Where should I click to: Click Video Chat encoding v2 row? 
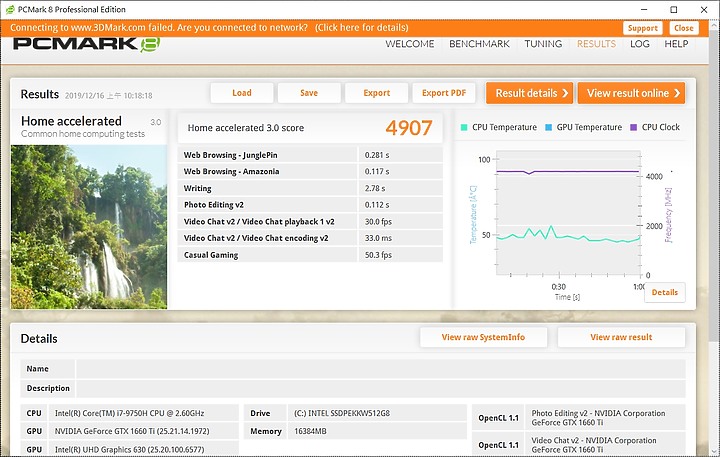[x=310, y=238]
